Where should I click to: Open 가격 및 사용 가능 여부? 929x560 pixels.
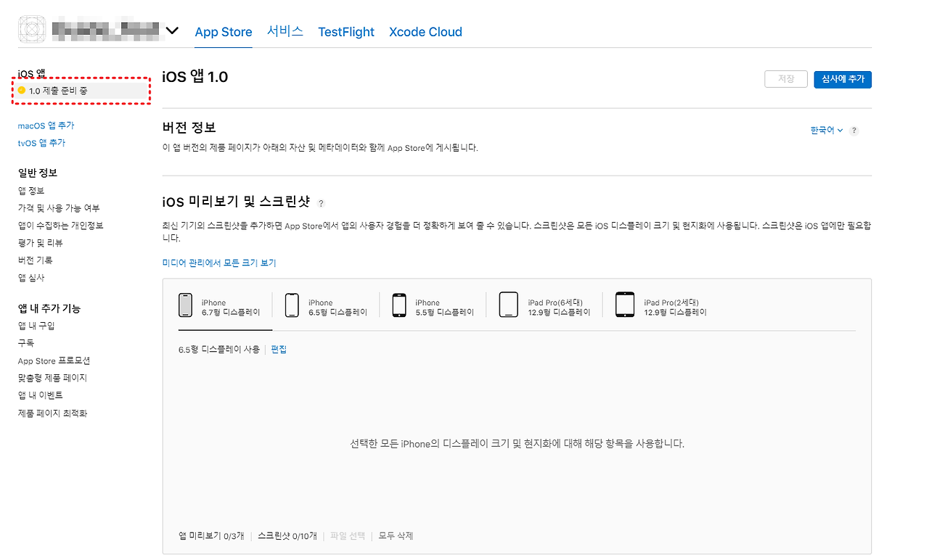pos(59,208)
